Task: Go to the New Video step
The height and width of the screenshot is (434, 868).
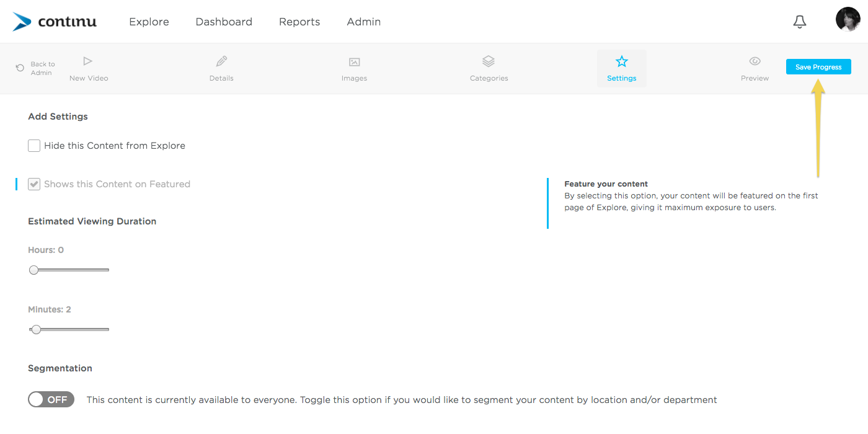Action: coord(89,68)
